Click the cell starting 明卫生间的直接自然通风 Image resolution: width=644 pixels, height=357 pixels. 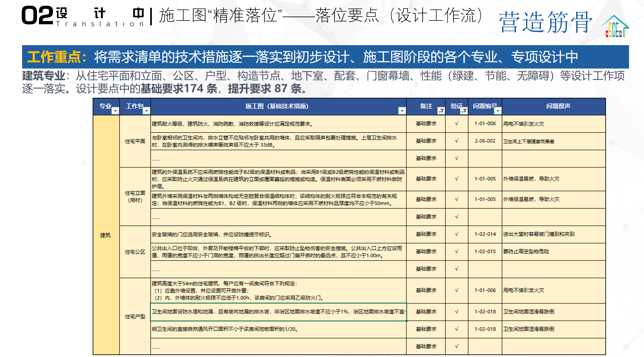278,329
